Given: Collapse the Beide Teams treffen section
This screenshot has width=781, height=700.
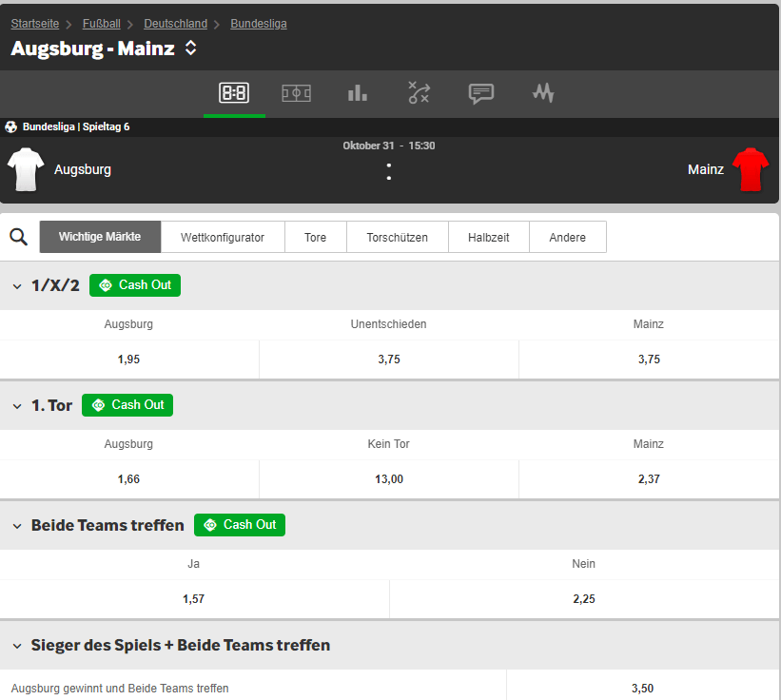Looking at the screenshot, I should [17, 526].
